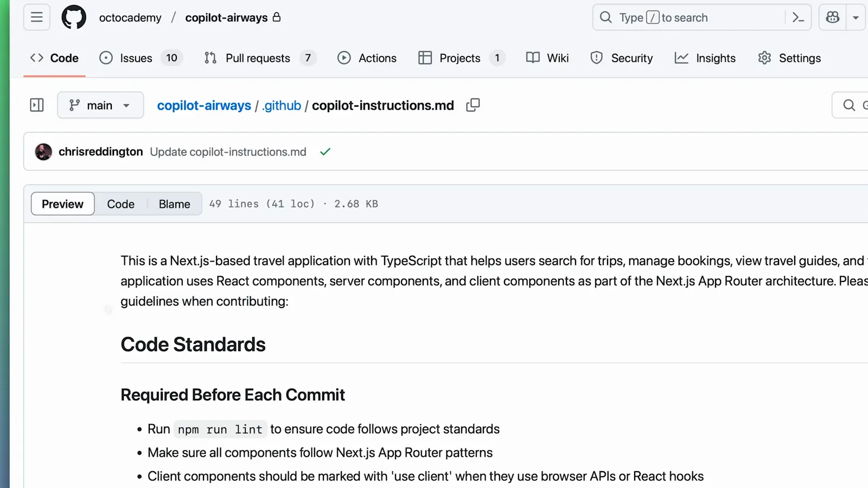Screen dimensions: 868x488
Task: Go to octocademy organization page
Action: tap(130, 17)
